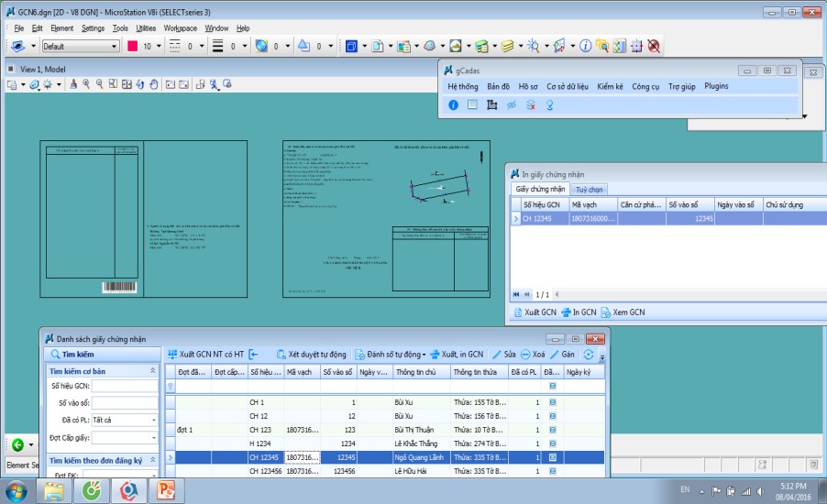Image resolution: width=827 pixels, height=504 pixels.
Task: Open the 'Đã có PL' Tất cả dropdown
Action: [x=152, y=421]
